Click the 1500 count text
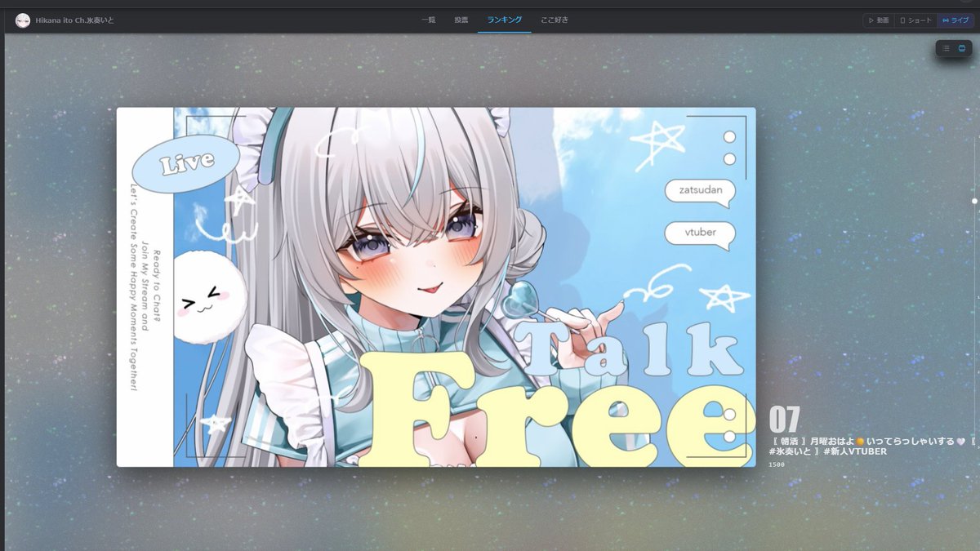Image resolution: width=980 pixels, height=551 pixels. 777,464
